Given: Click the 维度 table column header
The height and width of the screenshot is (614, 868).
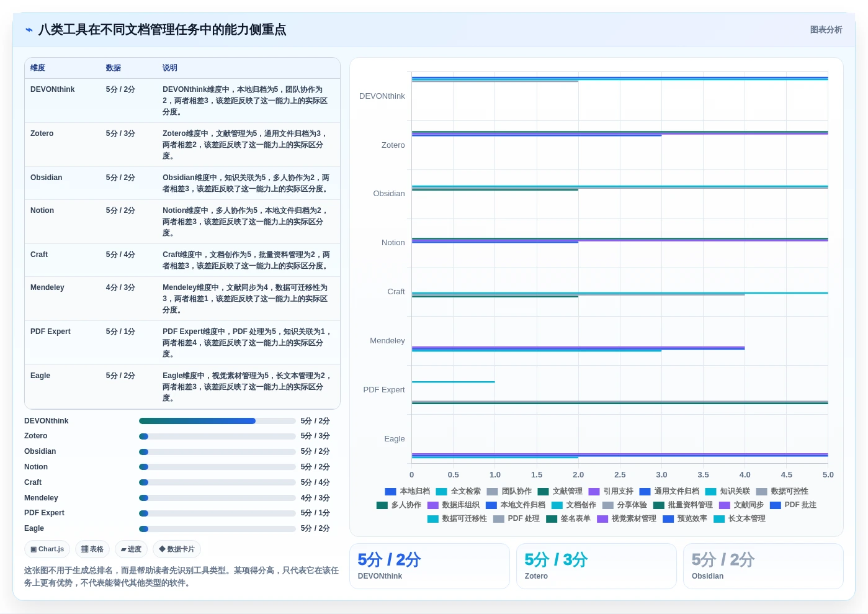Looking at the screenshot, I should click(38, 68).
